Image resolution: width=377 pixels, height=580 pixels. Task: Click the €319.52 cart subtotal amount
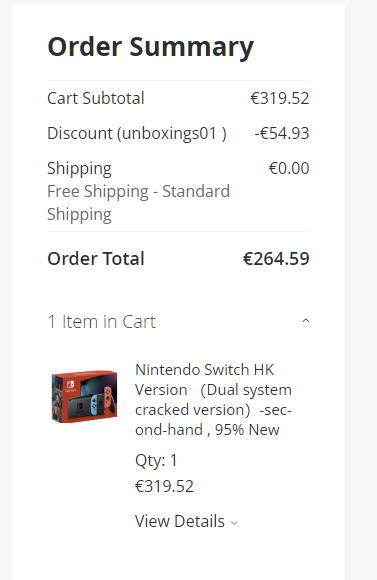(x=280, y=98)
